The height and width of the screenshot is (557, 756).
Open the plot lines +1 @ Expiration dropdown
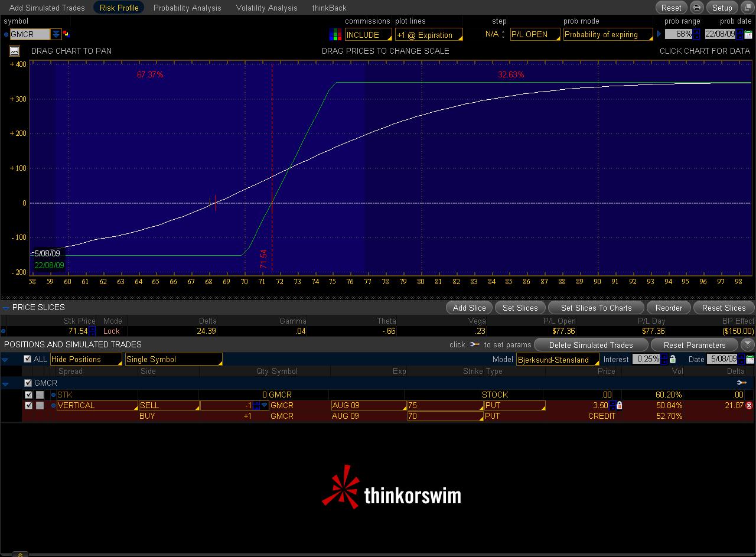click(x=429, y=35)
